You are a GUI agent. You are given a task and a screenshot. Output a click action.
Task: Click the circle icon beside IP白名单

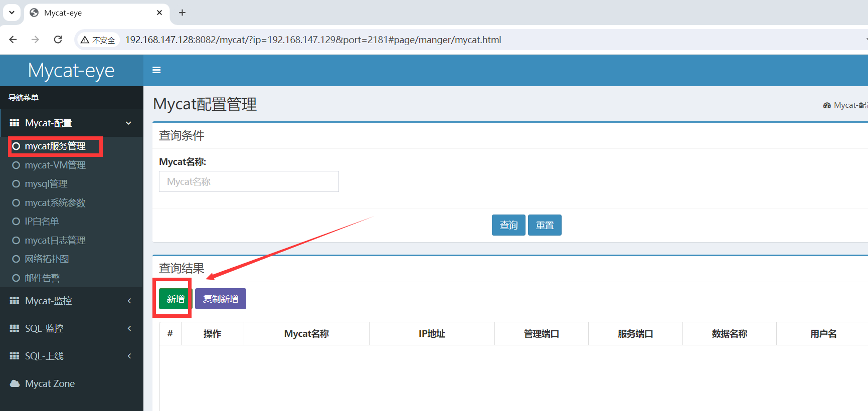16,222
